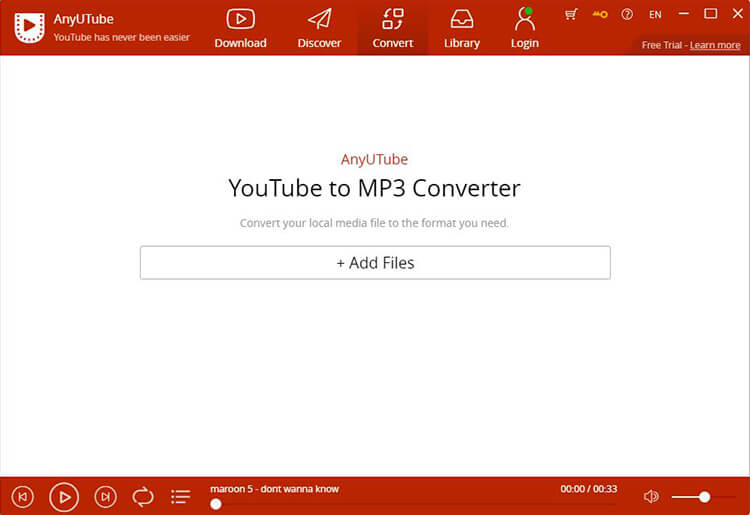The width and height of the screenshot is (750, 515).
Task: Switch to the Discover tab
Action: click(x=319, y=29)
